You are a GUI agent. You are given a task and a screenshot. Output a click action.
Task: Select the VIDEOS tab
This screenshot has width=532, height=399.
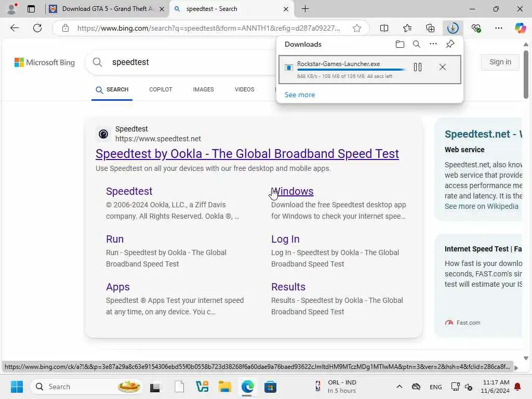tap(244, 89)
